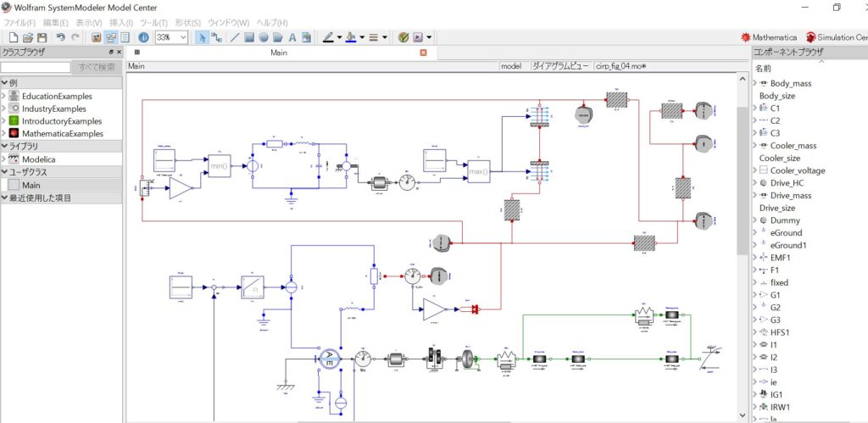Screen dimensions: 868x423
Task: Expand the Modelica library tree node
Action: [x=3, y=159]
